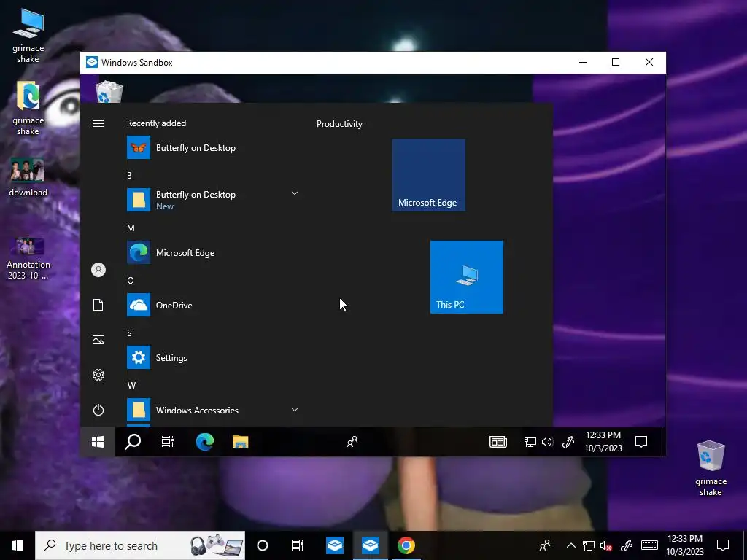Click the Power button in Start sidebar

[98, 410]
